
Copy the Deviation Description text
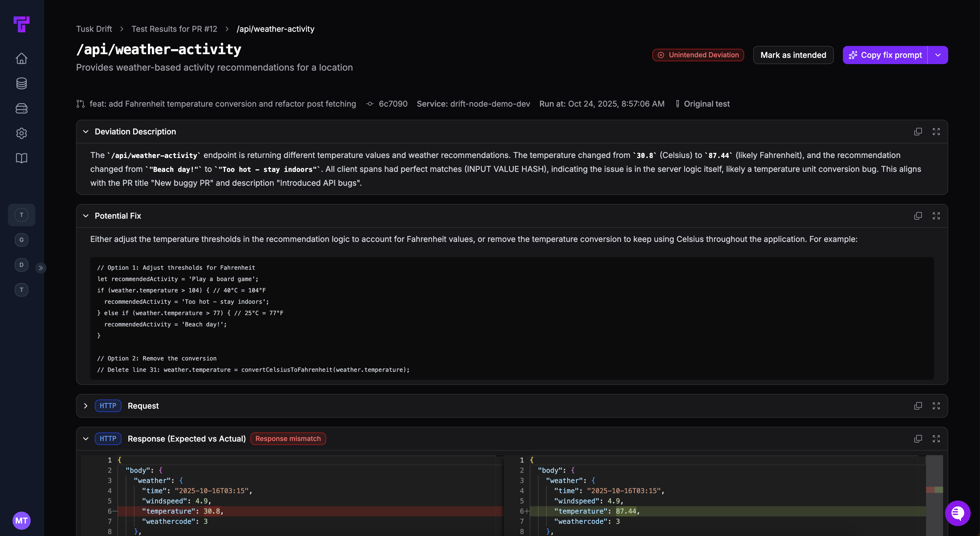pos(918,132)
